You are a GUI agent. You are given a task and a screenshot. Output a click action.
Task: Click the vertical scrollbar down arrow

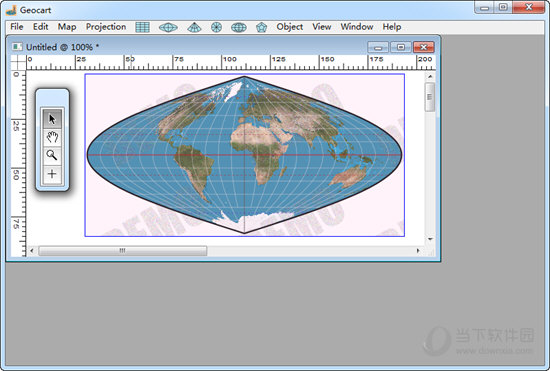click(x=430, y=239)
